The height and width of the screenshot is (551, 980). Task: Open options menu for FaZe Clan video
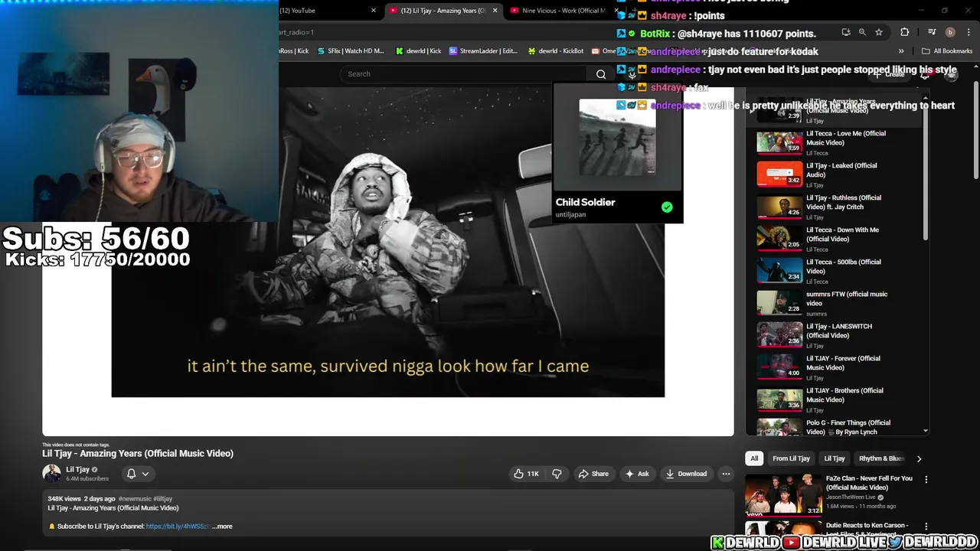(x=926, y=480)
